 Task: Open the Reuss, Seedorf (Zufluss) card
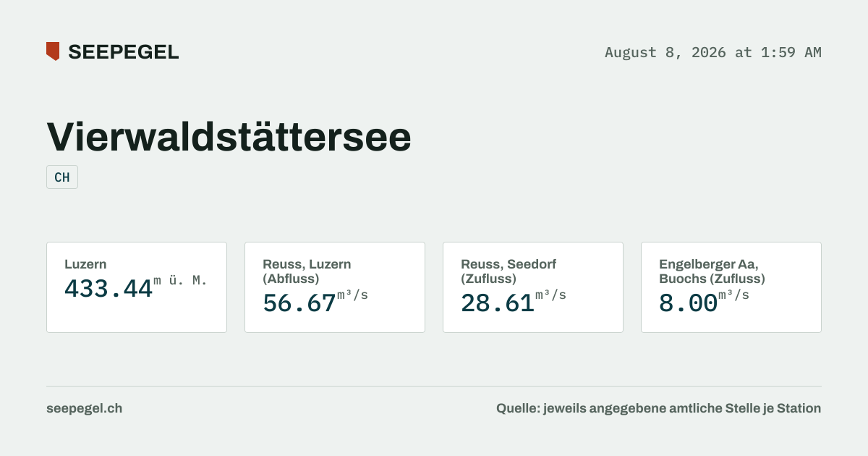pyautogui.click(x=533, y=287)
